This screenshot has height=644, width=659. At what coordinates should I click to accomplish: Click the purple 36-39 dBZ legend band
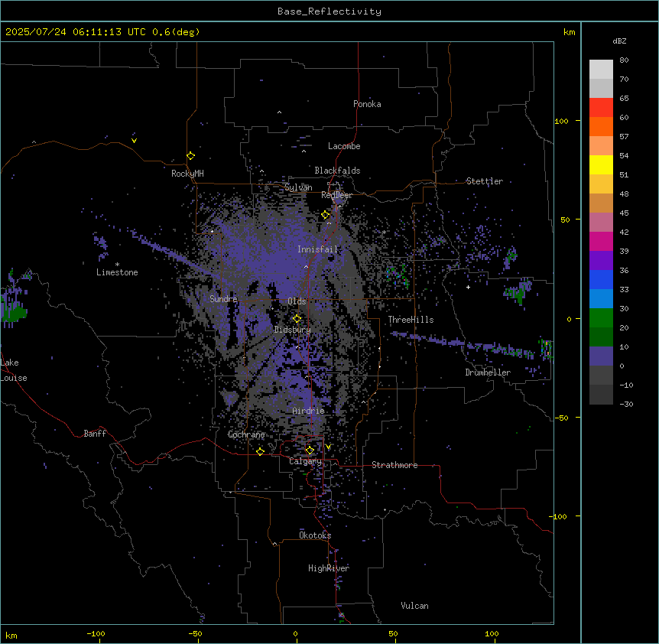click(x=601, y=261)
